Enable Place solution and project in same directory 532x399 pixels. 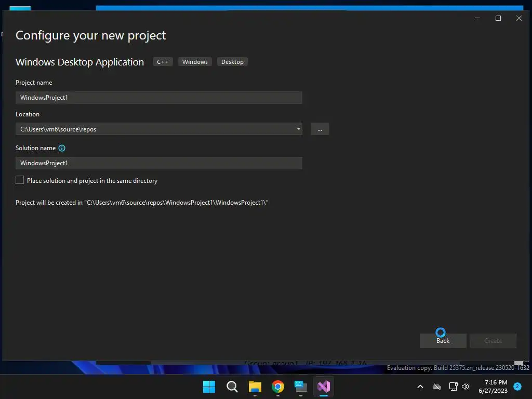point(20,180)
